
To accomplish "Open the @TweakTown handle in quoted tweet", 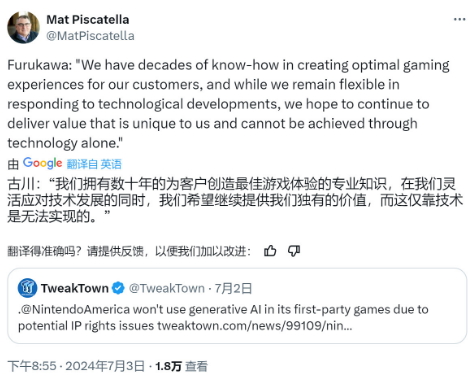I will pyautogui.click(x=167, y=288).
